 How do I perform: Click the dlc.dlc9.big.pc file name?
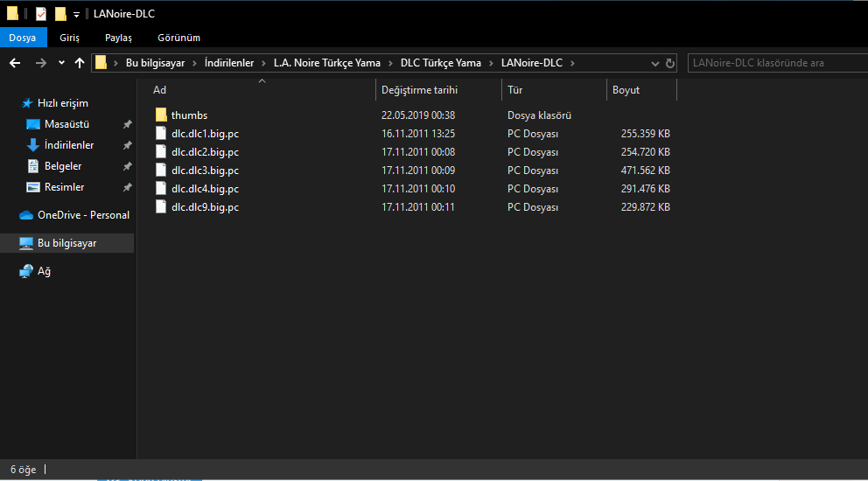[206, 207]
